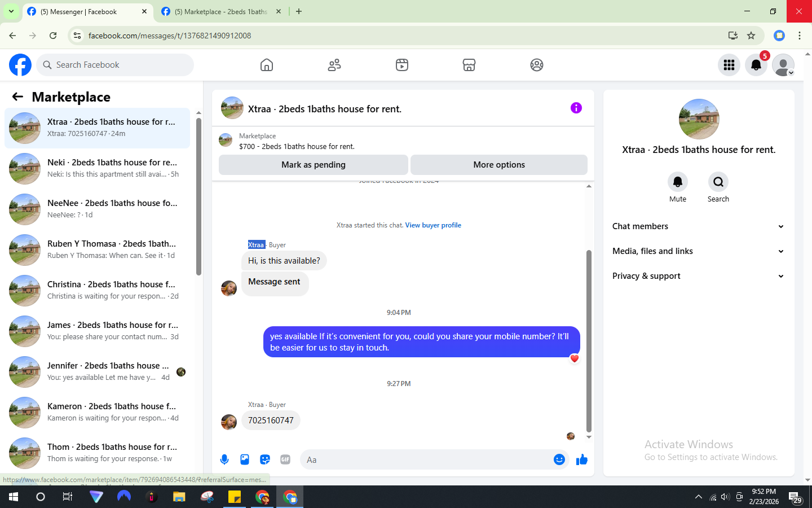Click the Search Facebook field
The width and height of the screenshot is (812, 508).
click(x=115, y=65)
